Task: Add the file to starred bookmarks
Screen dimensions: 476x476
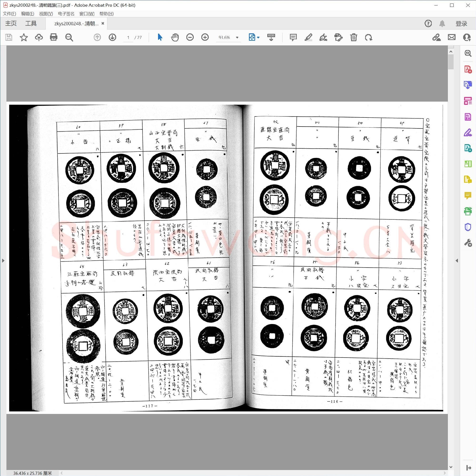Action: [24, 37]
